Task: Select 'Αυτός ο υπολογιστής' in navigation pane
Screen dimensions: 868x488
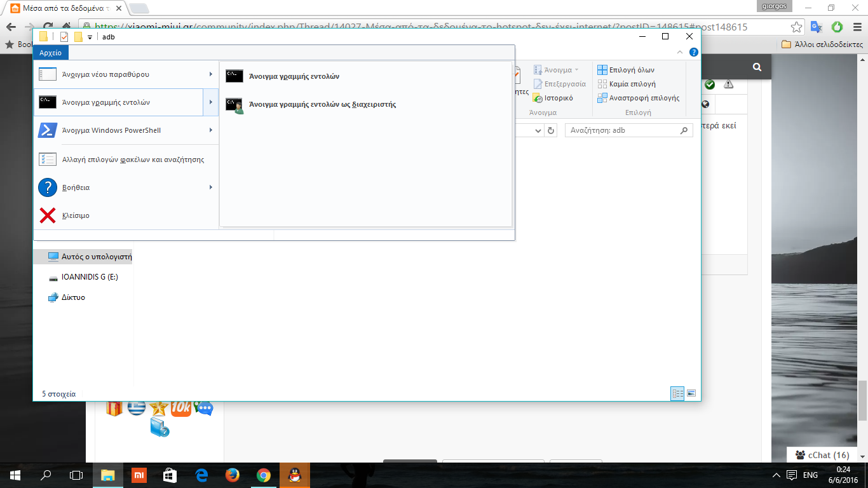Action: (x=96, y=257)
